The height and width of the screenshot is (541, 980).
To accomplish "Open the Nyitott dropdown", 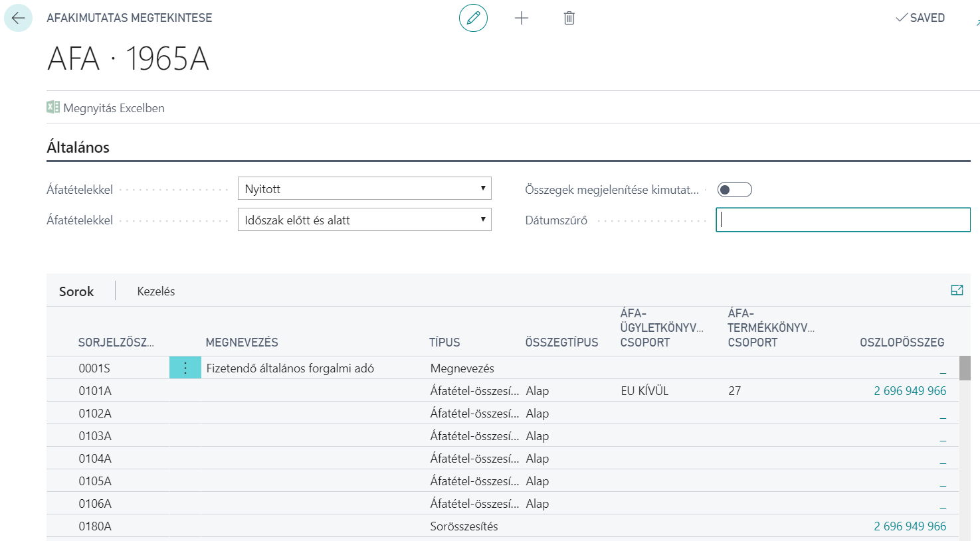I will (x=365, y=189).
